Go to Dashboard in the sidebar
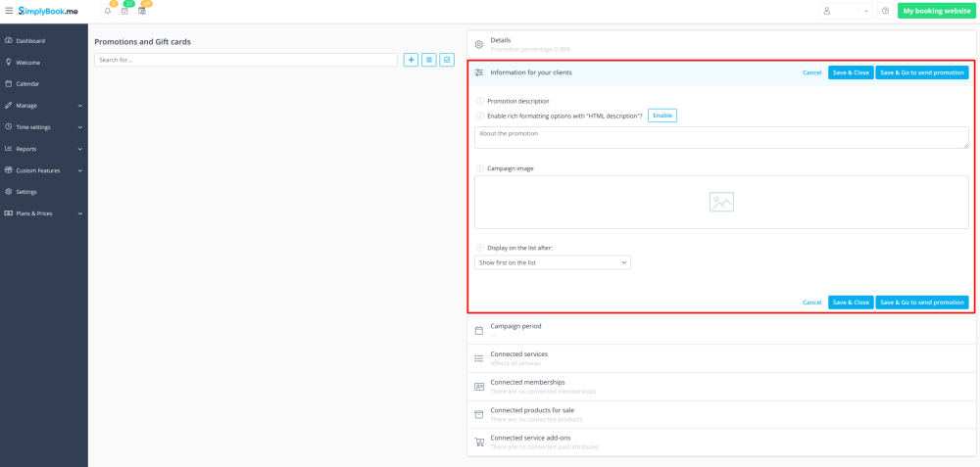The width and height of the screenshot is (980, 467). pos(30,40)
